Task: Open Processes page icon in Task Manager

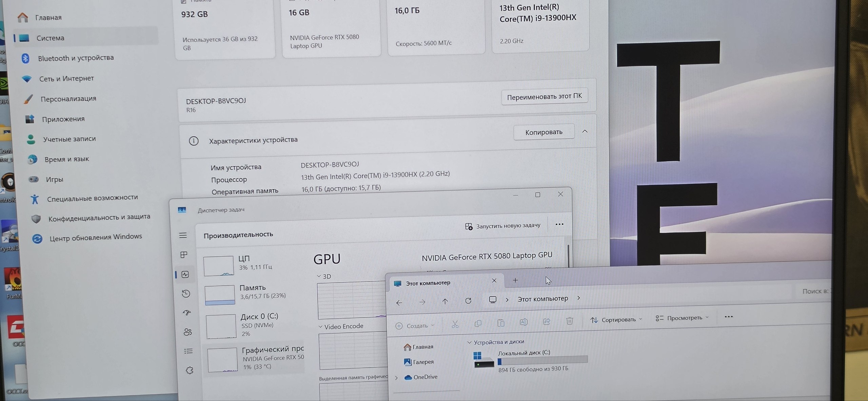Action: (x=184, y=255)
